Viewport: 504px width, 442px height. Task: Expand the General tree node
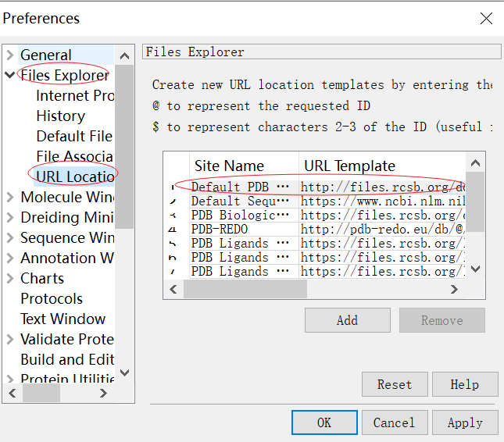[10, 55]
